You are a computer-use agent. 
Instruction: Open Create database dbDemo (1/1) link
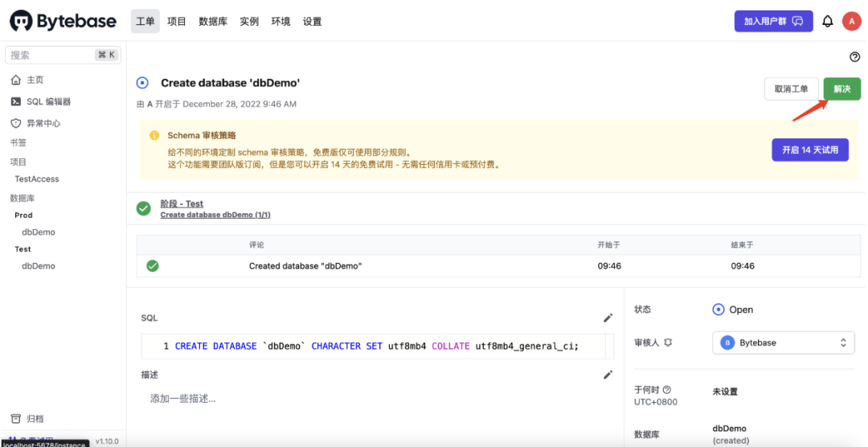click(215, 215)
